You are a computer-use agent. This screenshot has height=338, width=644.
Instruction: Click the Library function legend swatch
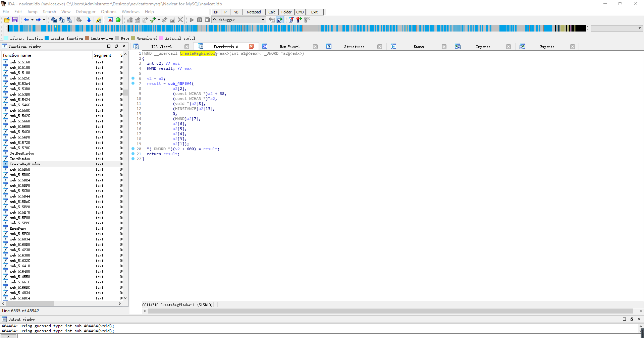coord(6,38)
